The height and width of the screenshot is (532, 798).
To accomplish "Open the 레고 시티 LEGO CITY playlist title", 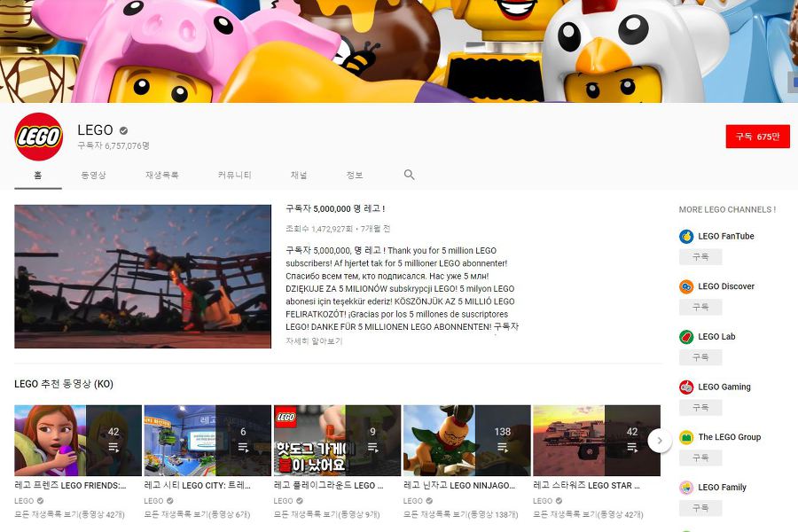I will click(198, 486).
